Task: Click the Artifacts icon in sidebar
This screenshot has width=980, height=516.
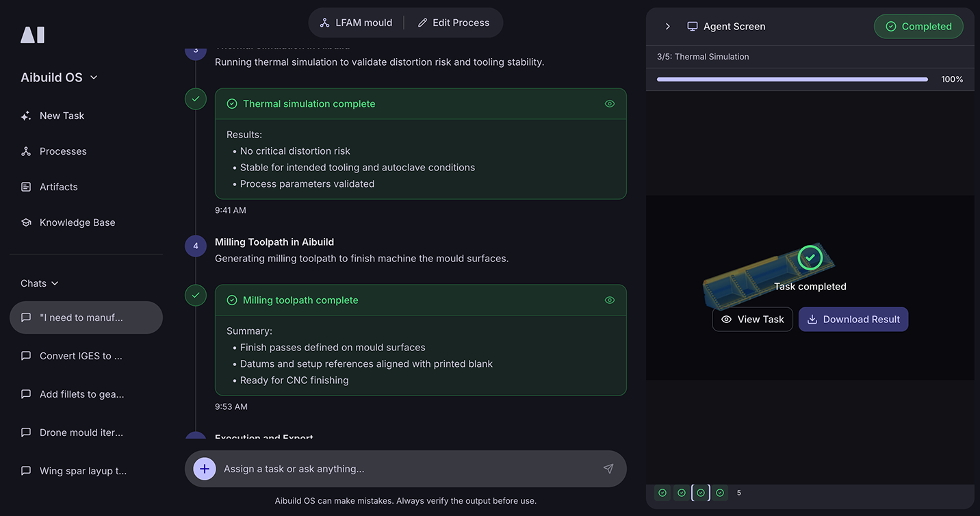Action: coord(26,187)
